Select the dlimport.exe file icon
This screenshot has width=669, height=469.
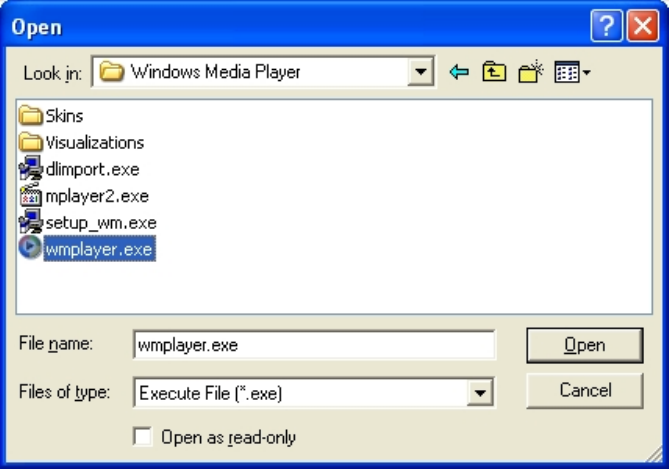31,168
